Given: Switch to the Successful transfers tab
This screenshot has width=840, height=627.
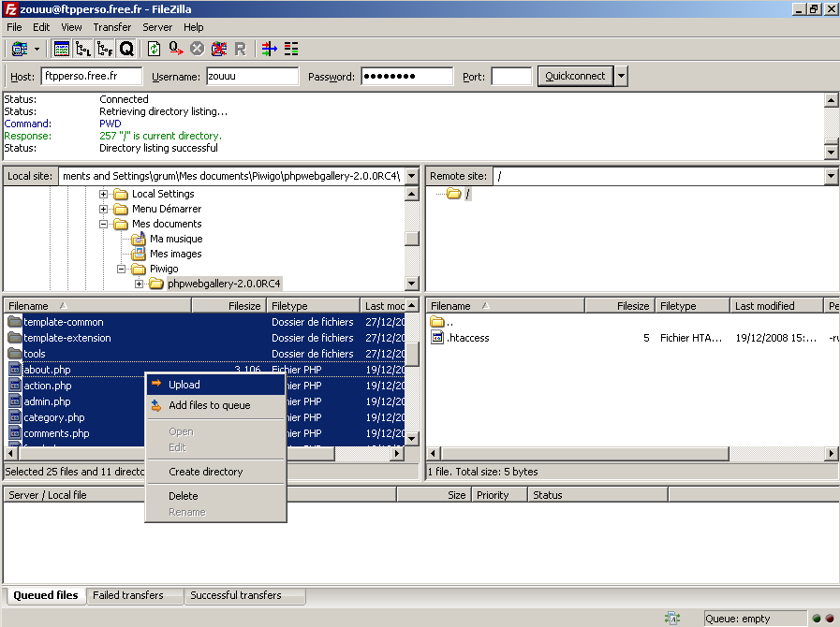Looking at the screenshot, I should click(244, 595).
